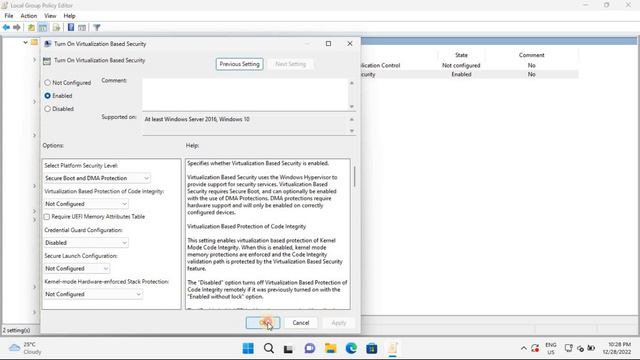Select the Enabled radio button
Viewport: 640px width, 360px height.
point(47,96)
